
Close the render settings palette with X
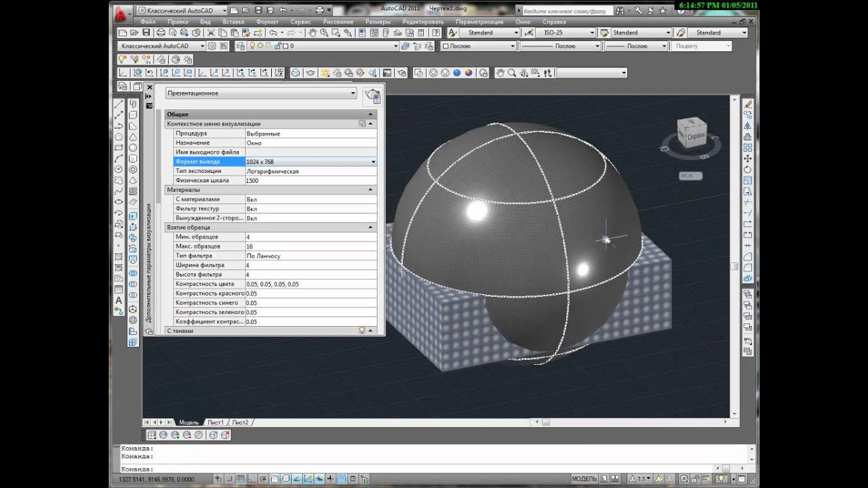tap(150, 87)
